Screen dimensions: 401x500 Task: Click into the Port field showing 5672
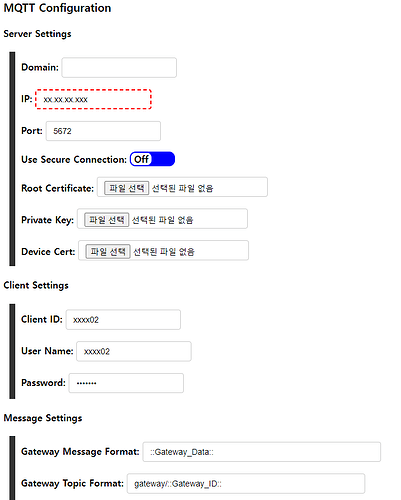click(103, 131)
